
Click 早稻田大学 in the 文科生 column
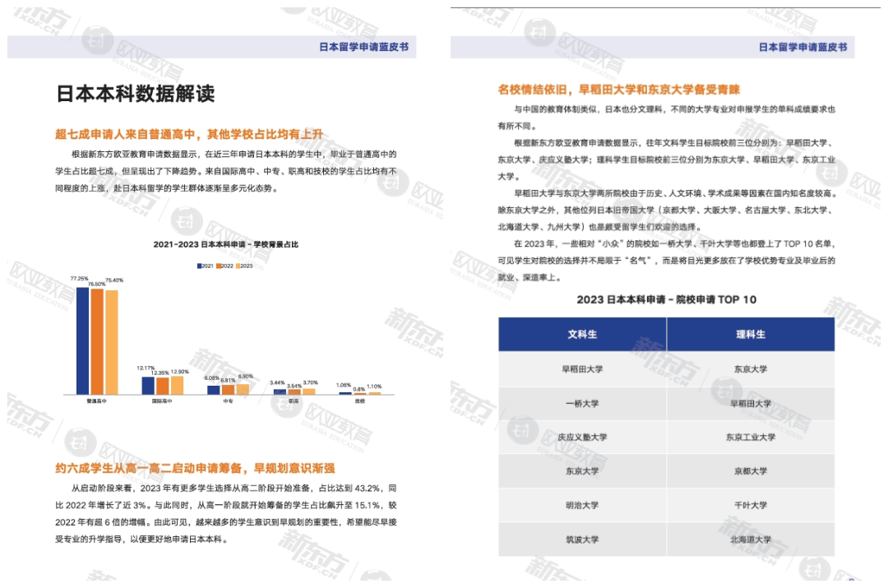click(x=582, y=369)
